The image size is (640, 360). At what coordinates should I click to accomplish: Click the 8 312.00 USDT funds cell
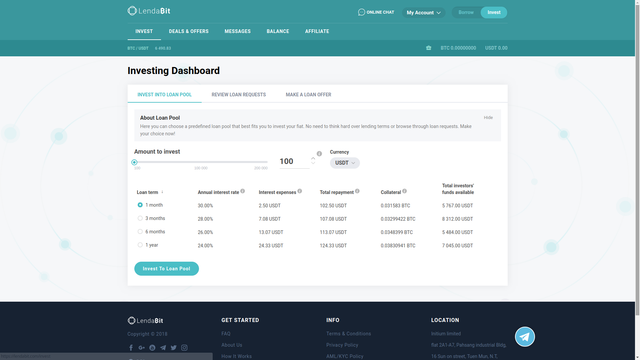(x=458, y=219)
